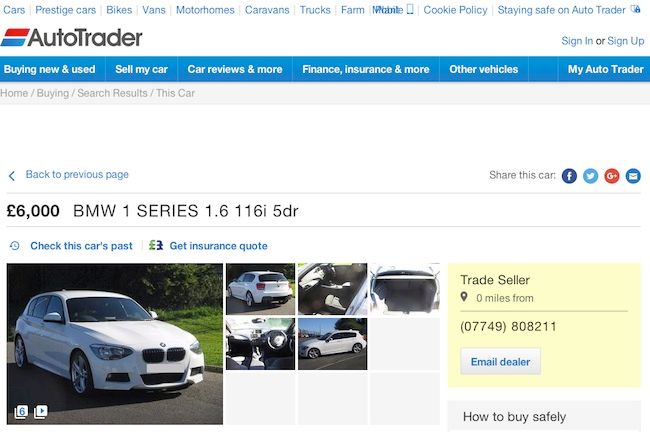Expand the Other vehicles menu
Image resolution: width=650 pixels, height=432 pixels.
tap(483, 69)
